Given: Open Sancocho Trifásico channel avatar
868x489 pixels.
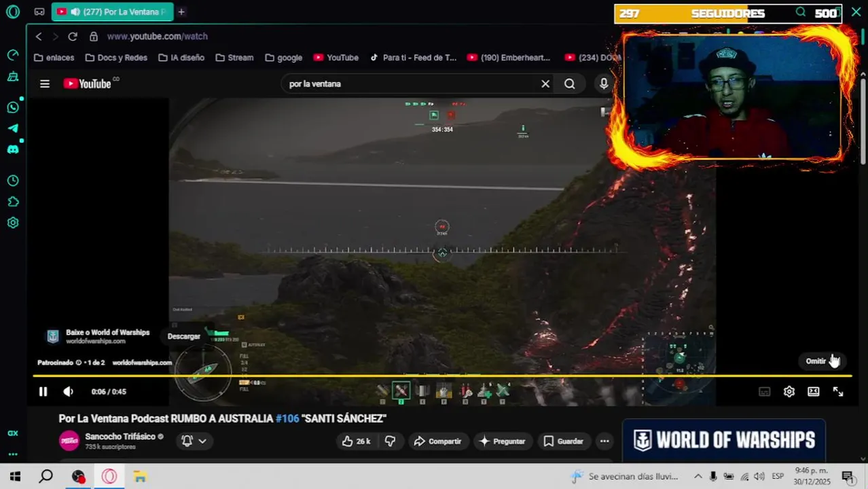Looking at the screenshot, I should coord(69,441).
